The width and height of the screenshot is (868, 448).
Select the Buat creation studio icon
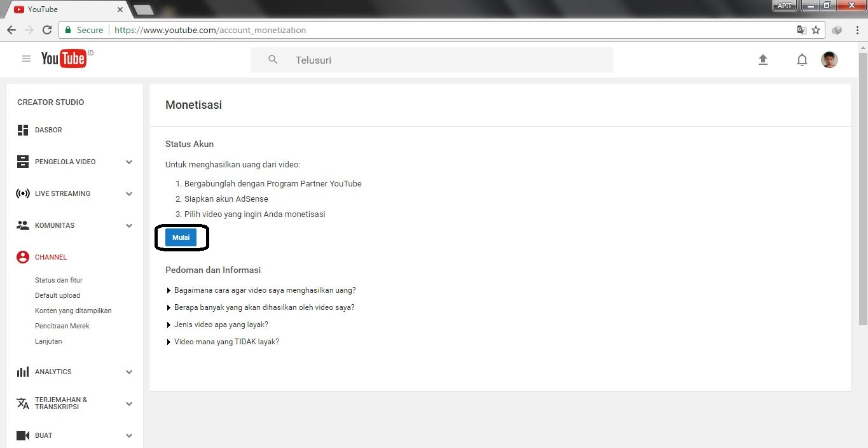[22, 435]
